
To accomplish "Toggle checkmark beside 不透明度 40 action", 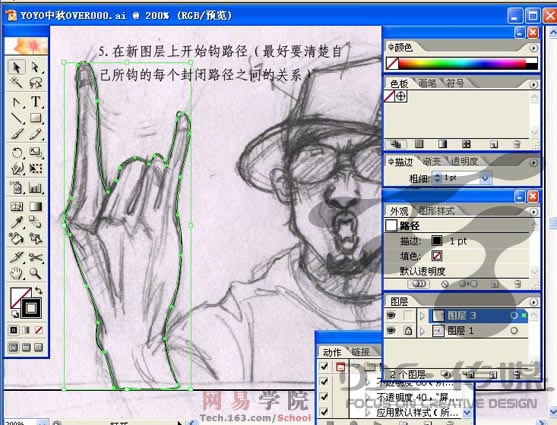I will 324,396.
